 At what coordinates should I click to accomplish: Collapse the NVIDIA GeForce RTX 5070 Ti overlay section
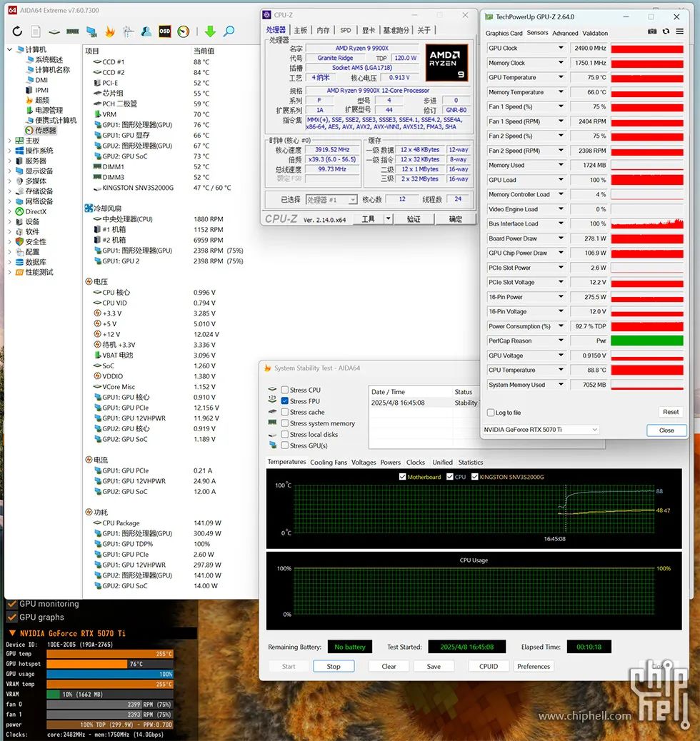click(x=12, y=633)
